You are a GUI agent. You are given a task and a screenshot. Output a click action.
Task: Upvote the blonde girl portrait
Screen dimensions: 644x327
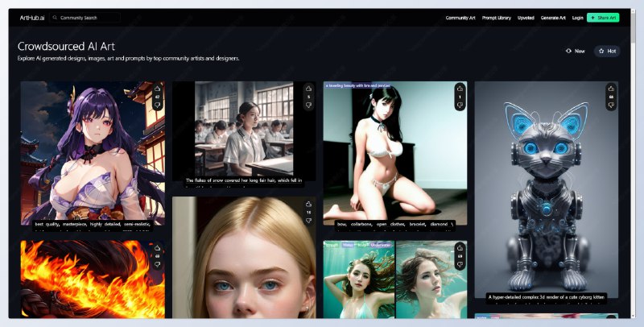pyautogui.click(x=308, y=205)
